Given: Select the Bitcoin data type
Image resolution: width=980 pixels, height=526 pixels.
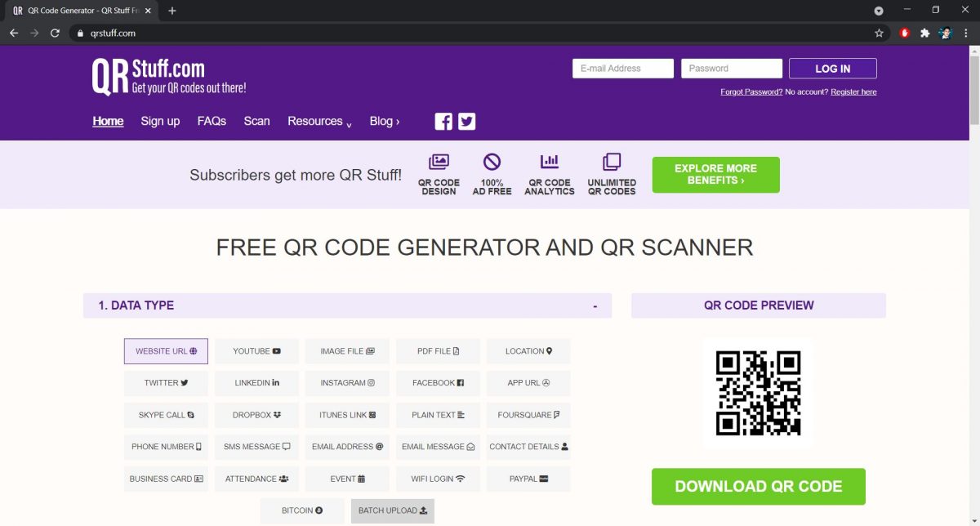Looking at the screenshot, I should coord(302,510).
